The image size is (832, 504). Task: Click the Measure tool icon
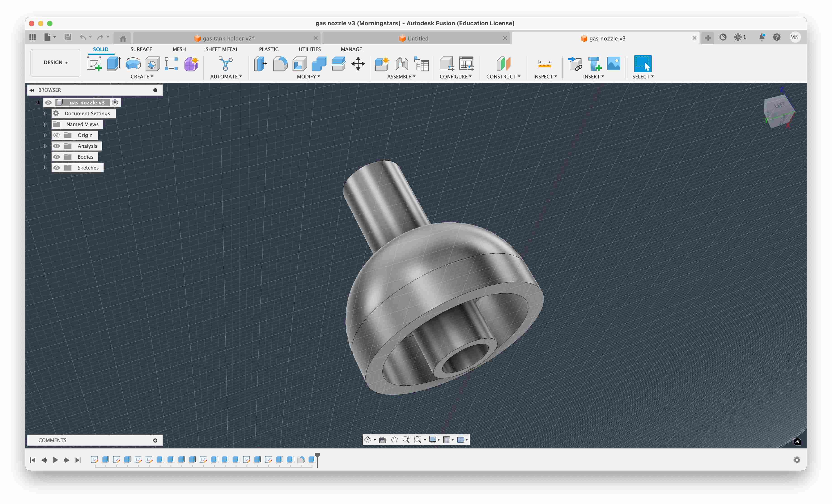544,64
